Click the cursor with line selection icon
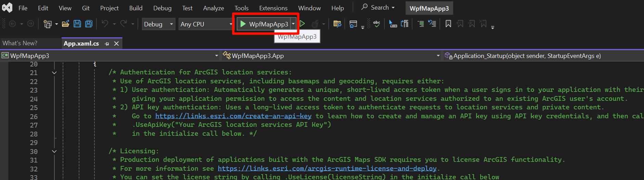The height and width of the screenshot is (180, 644). pos(393,24)
